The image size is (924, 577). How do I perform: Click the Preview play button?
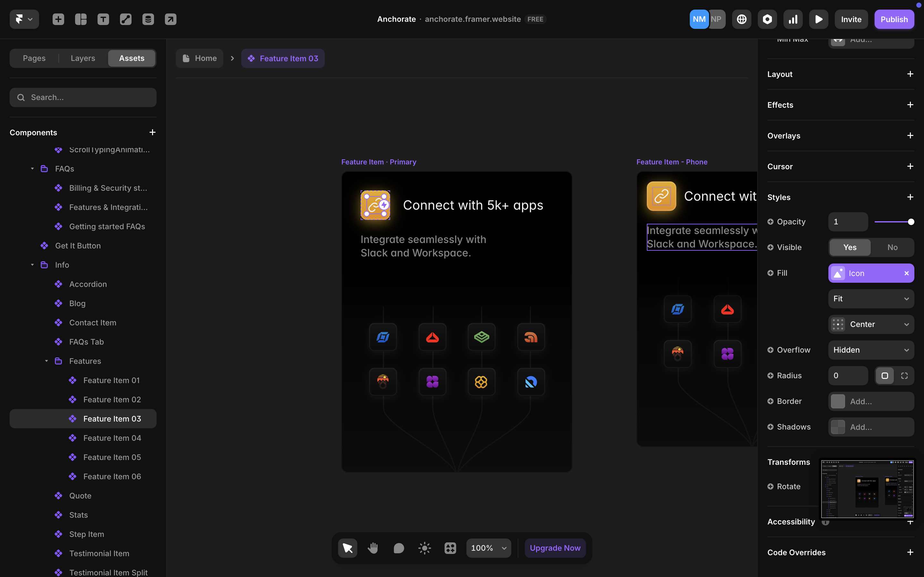pyautogui.click(x=818, y=19)
